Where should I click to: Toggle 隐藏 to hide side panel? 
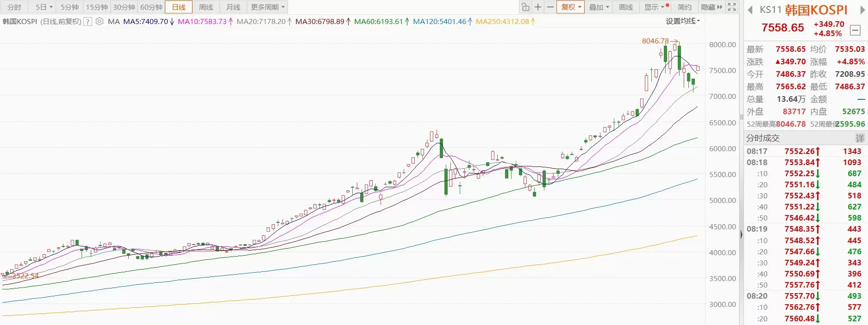pos(712,7)
